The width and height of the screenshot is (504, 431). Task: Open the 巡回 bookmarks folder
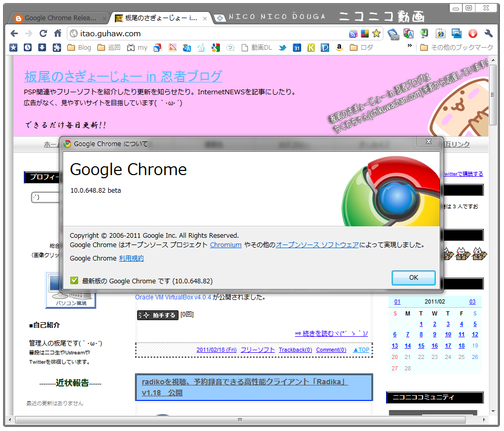click(109, 48)
